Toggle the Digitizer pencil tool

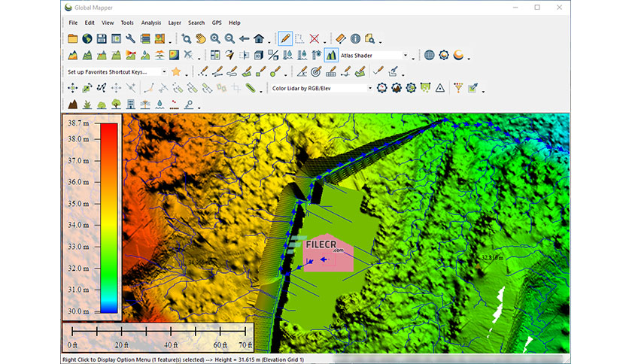tap(285, 38)
